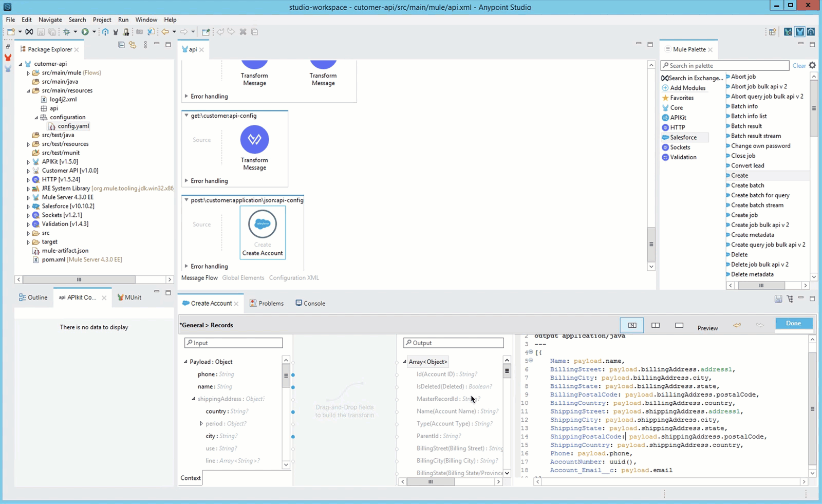Collapse src/main/resources folder
Image resolution: width=822 pixels, height=504 pixels.
pos(28,91)
